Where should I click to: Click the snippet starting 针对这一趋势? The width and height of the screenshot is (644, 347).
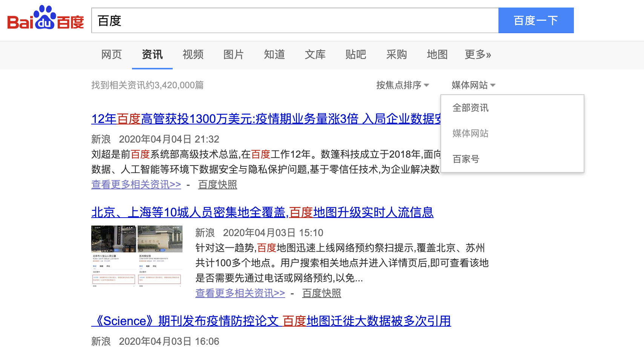pos(342,263)
